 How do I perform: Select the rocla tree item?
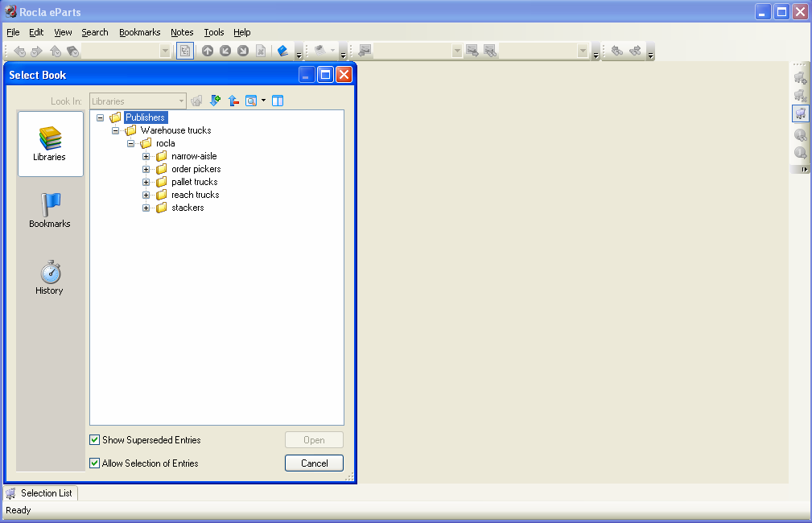166,143
